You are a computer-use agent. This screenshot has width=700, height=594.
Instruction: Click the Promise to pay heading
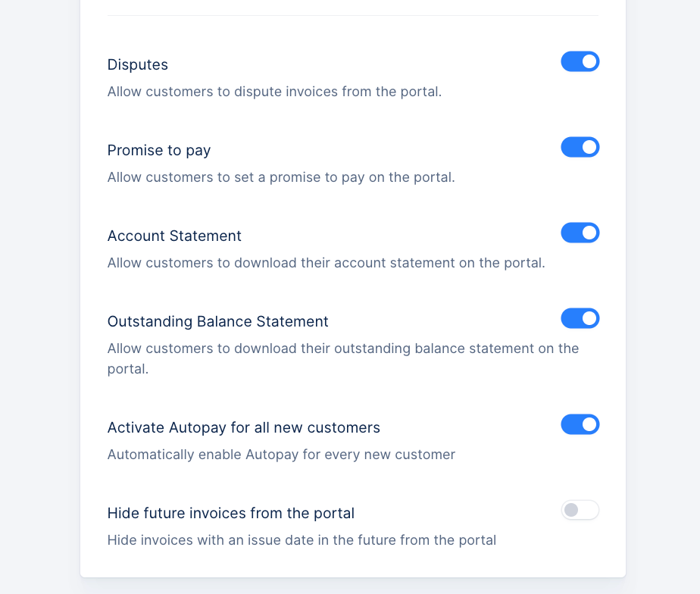tap(159, 150)
